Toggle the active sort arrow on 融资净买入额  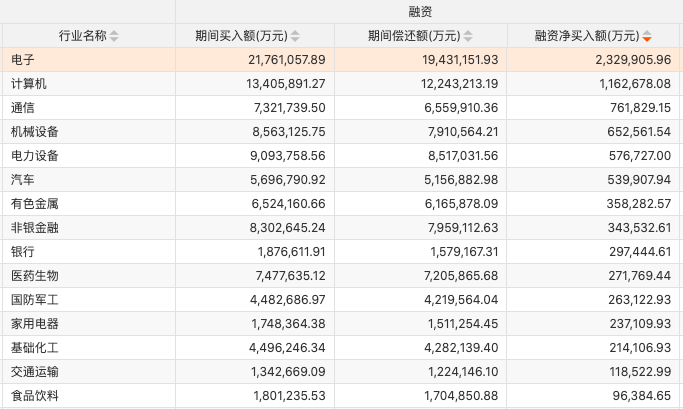[647, 36]
